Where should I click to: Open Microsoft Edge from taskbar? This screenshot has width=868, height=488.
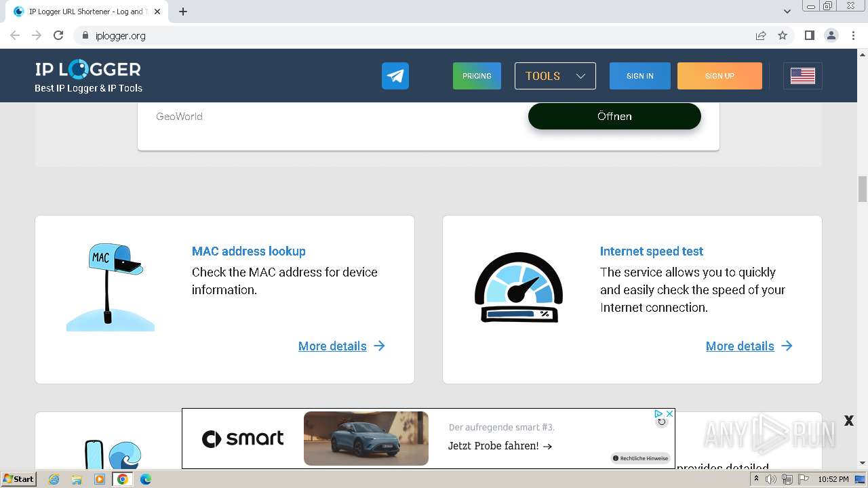(x=145, y=479)
